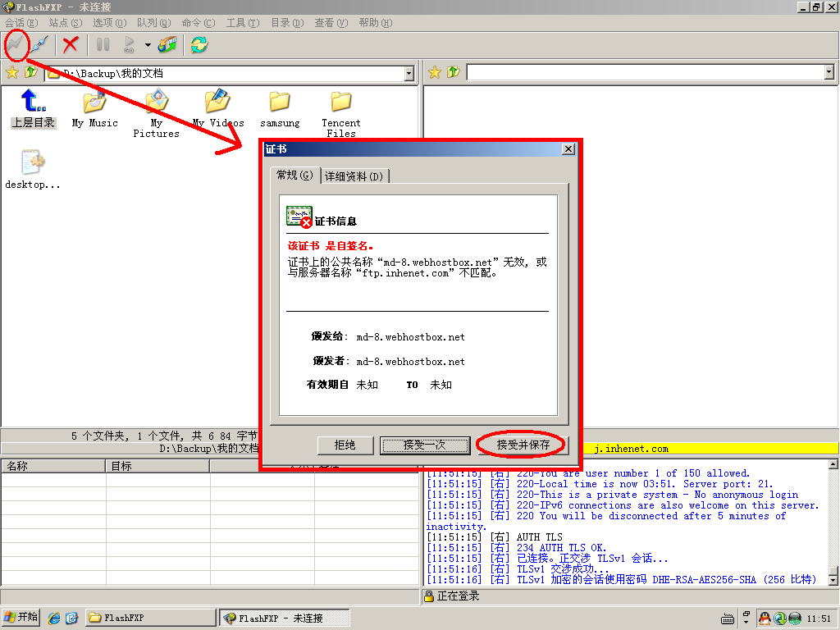Close the 证书 certificate dialog

pos(568,149)
